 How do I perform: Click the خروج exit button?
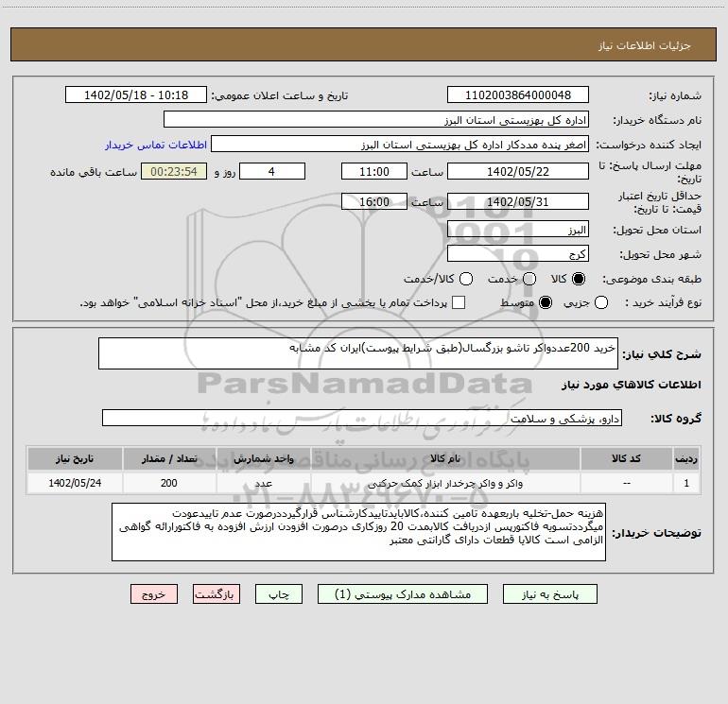point(154,594)
